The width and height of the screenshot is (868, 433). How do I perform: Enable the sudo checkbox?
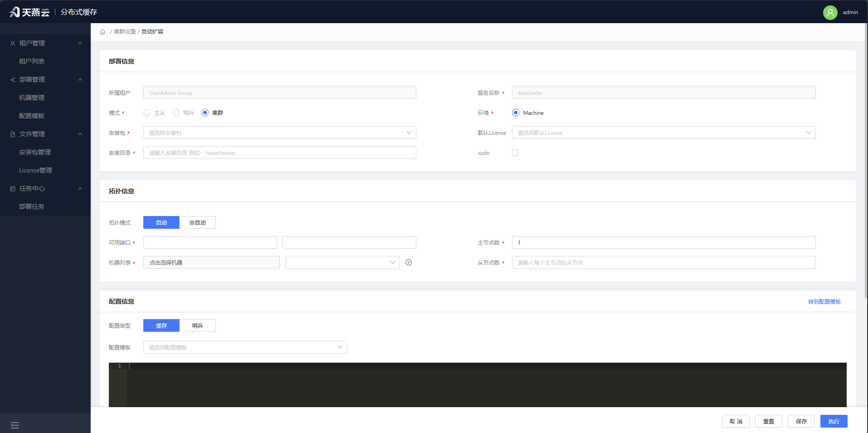pos(515,153)
